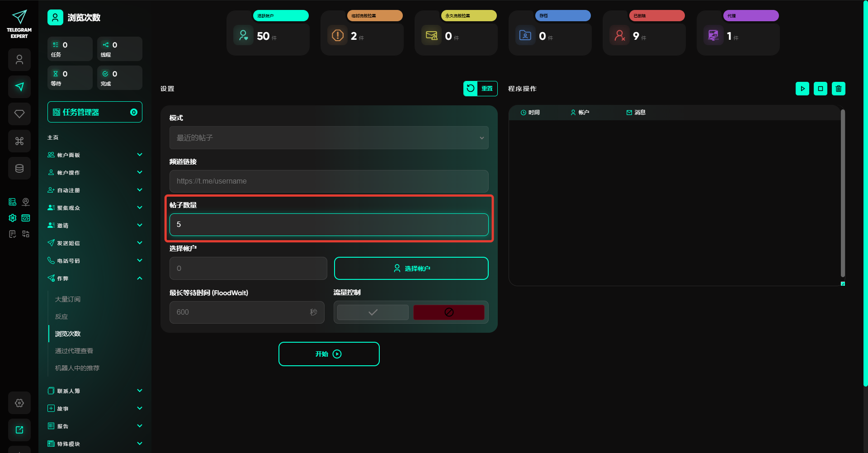
Task: Click the 频道链接 URL input field
Action: pyautogui.click(x=329, y=181)
